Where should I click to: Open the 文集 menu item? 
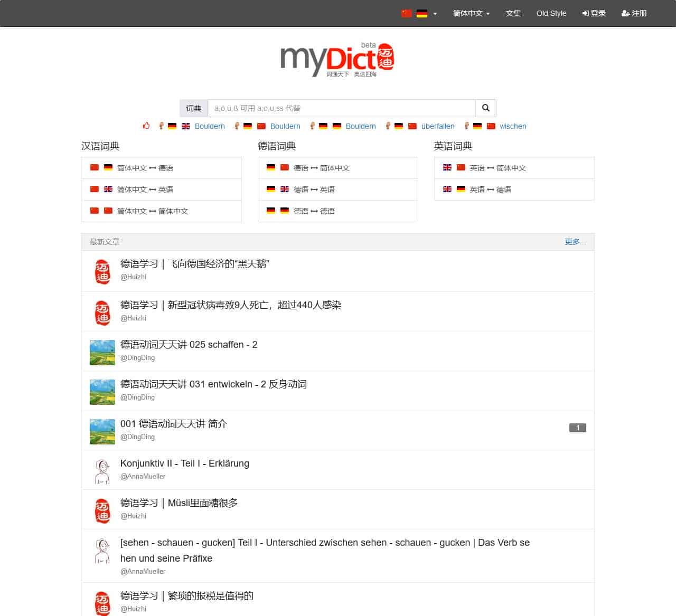(x=513, y=13)
